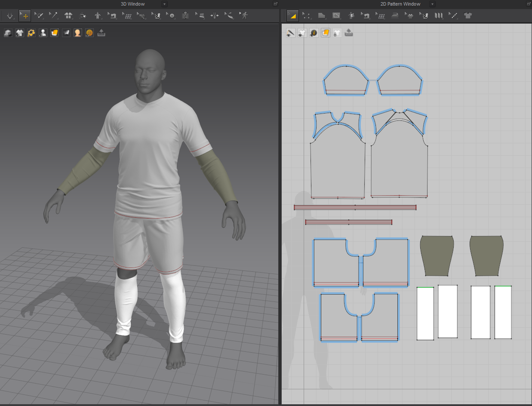Toggle pattern lock in 2D toolbar

coord(338,33)
